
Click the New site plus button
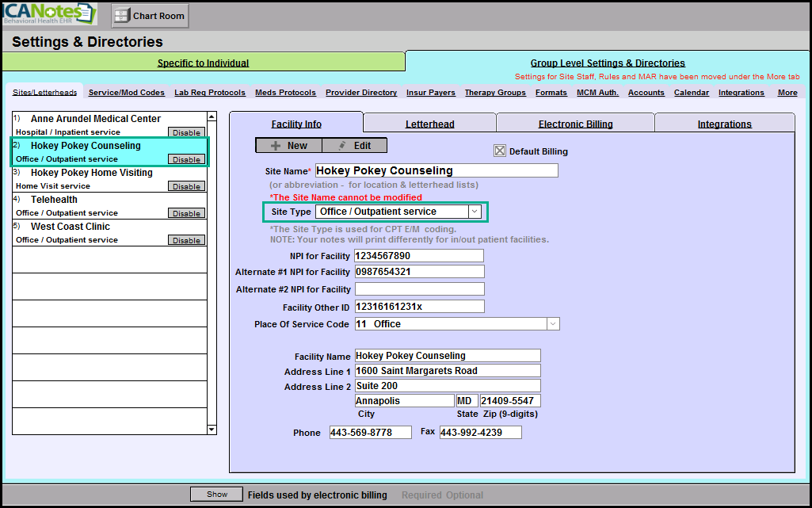click(x=288, y=146)
